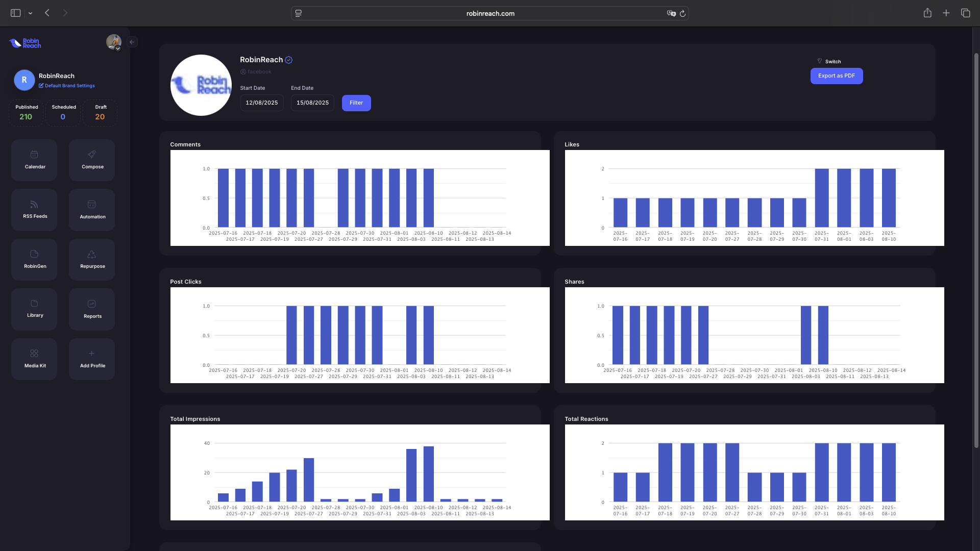Open RSS Feeds tile
This screenshot has height=551, width=980.
tap(34, 209)
